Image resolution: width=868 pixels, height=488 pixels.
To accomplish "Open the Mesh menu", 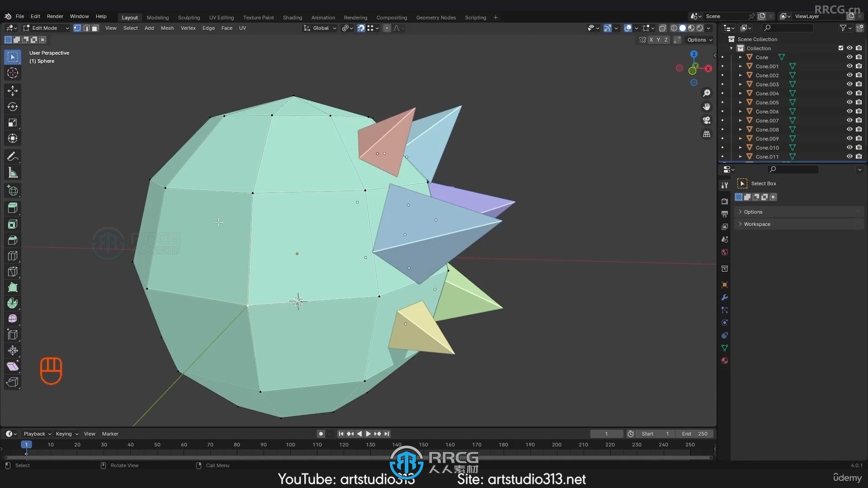I will coord(166,28).
